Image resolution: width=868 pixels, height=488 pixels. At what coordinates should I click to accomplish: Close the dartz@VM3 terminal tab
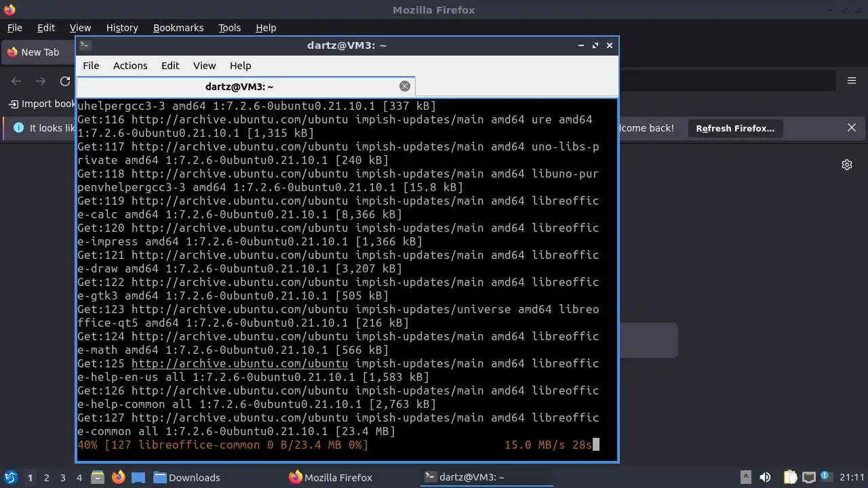[x=405, y=86]
